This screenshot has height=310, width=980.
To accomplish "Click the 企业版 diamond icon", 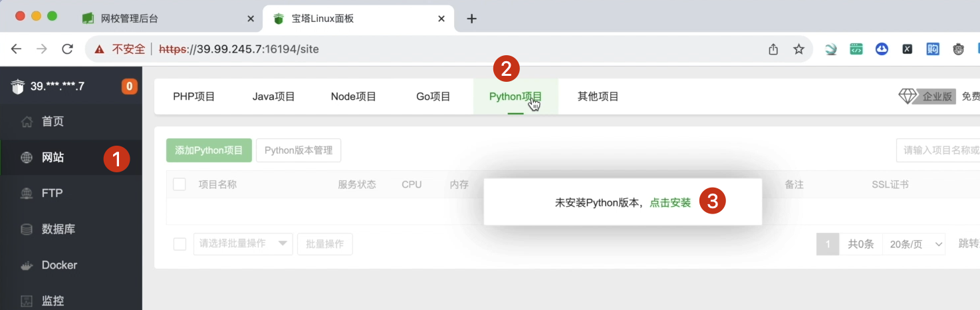I will (908, 96).
